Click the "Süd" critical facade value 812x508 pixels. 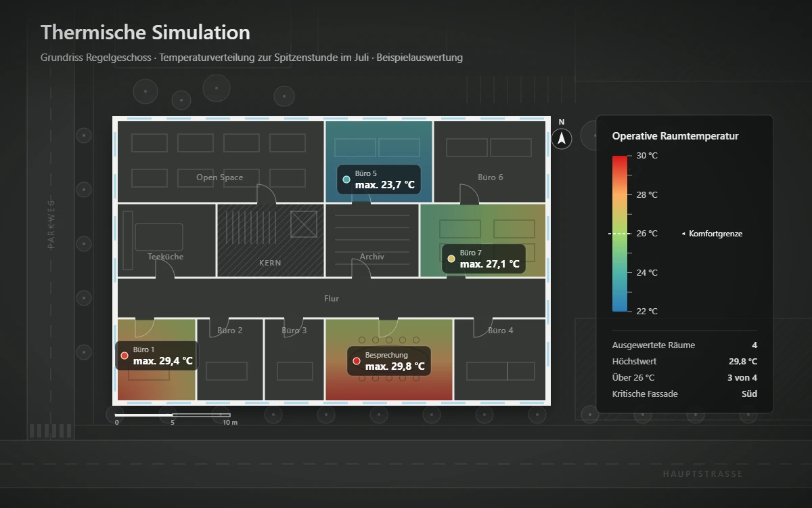(749, 394)
